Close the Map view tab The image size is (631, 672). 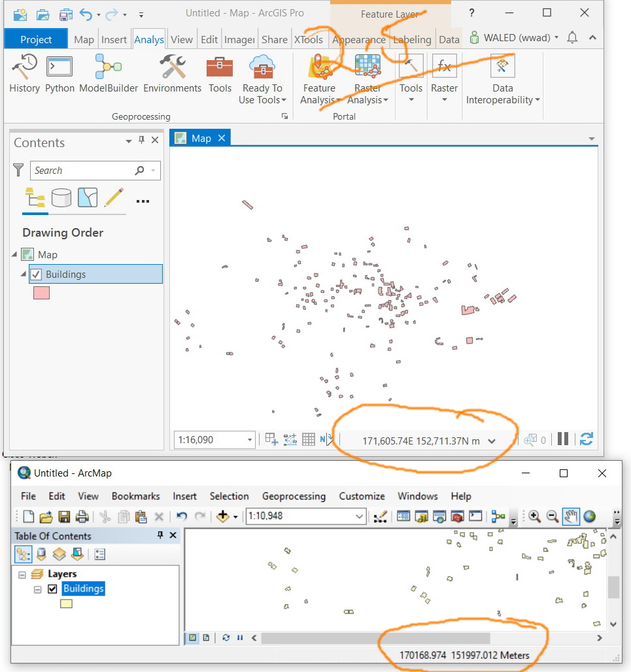pyautogui.click(x=222, y=138)
